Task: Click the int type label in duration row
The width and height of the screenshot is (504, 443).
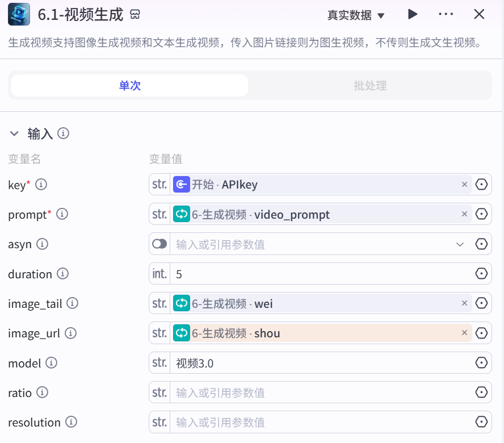Action: [159, 274]
